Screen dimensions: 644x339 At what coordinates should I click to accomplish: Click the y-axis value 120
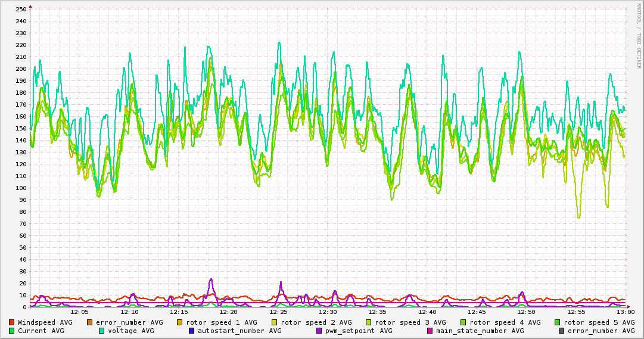[x=20, y=164]
